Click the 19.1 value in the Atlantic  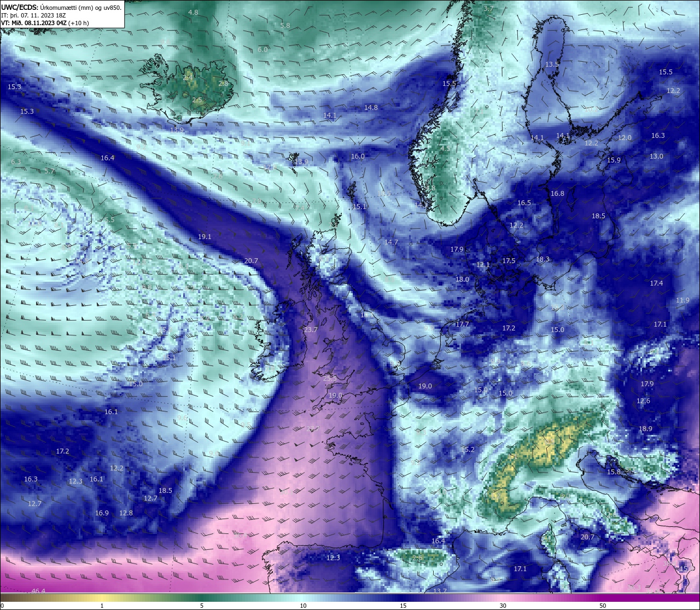[x=205, y=236]
